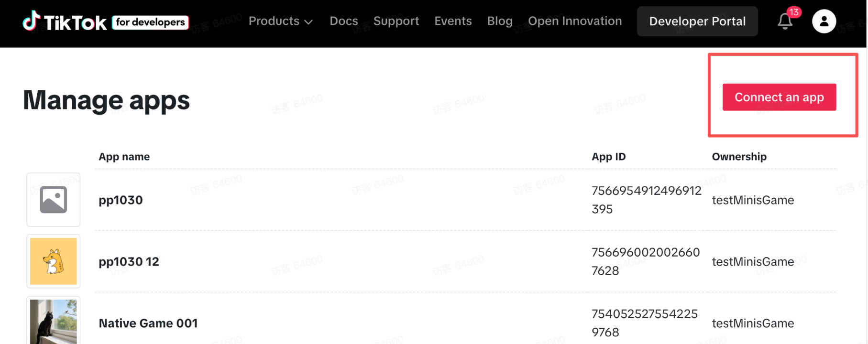The image size is (868, 344).
Task: Click the red notification count badge
Action: [794, 12]
